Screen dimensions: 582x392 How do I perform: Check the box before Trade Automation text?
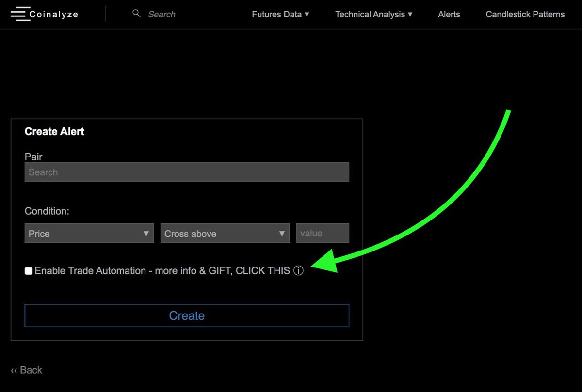point(28,270)
